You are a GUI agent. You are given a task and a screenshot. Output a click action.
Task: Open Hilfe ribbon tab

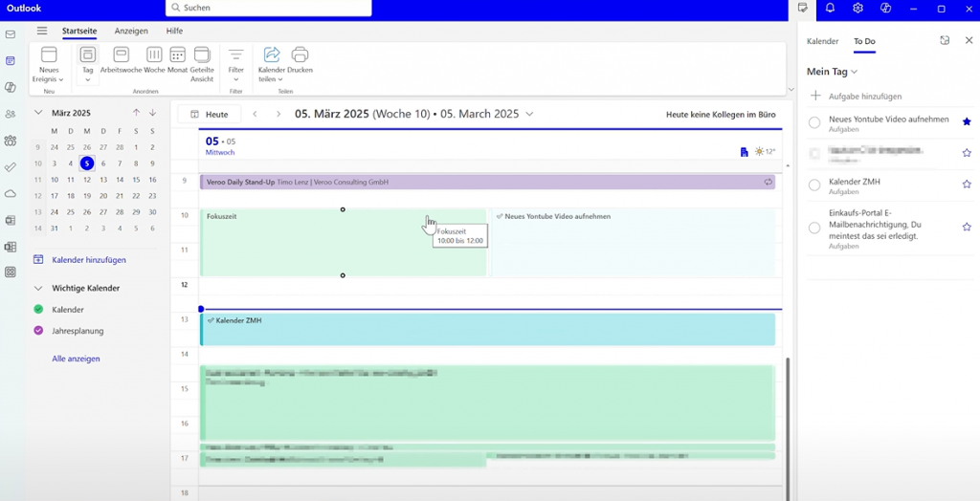(x=174, y=31)
